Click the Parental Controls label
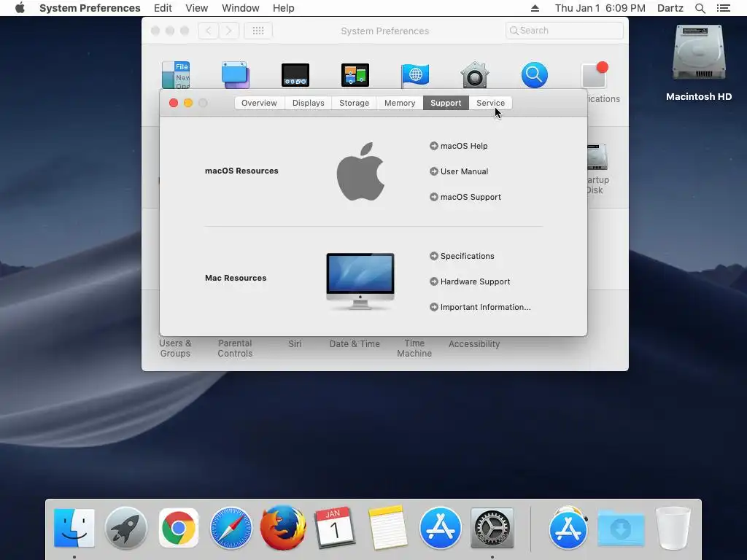The image size is (747, 560). click(235, 348)
